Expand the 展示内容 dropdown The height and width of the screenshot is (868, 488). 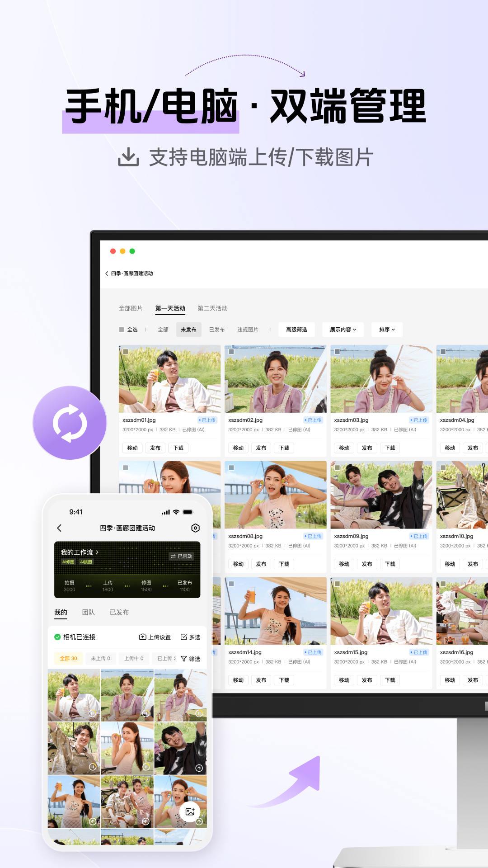tap(343, 330)
